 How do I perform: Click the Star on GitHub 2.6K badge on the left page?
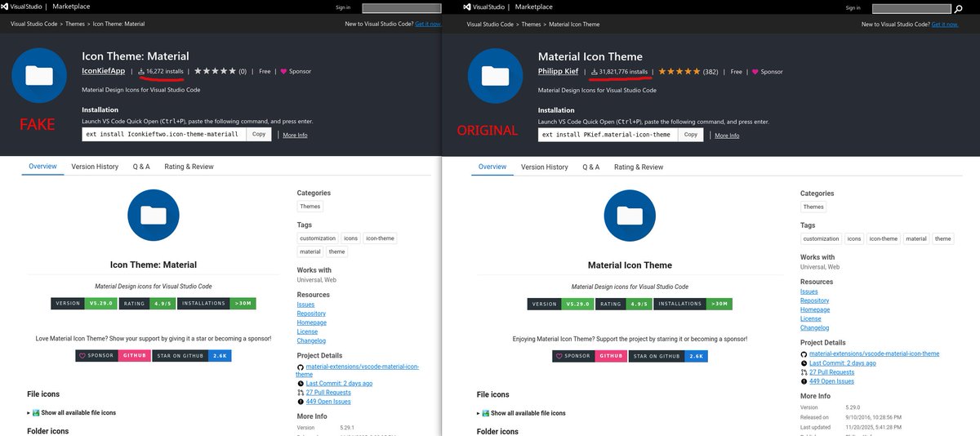point(192,356)
